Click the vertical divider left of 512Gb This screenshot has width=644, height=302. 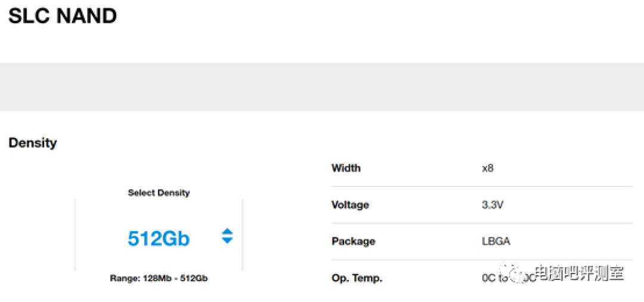point(75,235)
